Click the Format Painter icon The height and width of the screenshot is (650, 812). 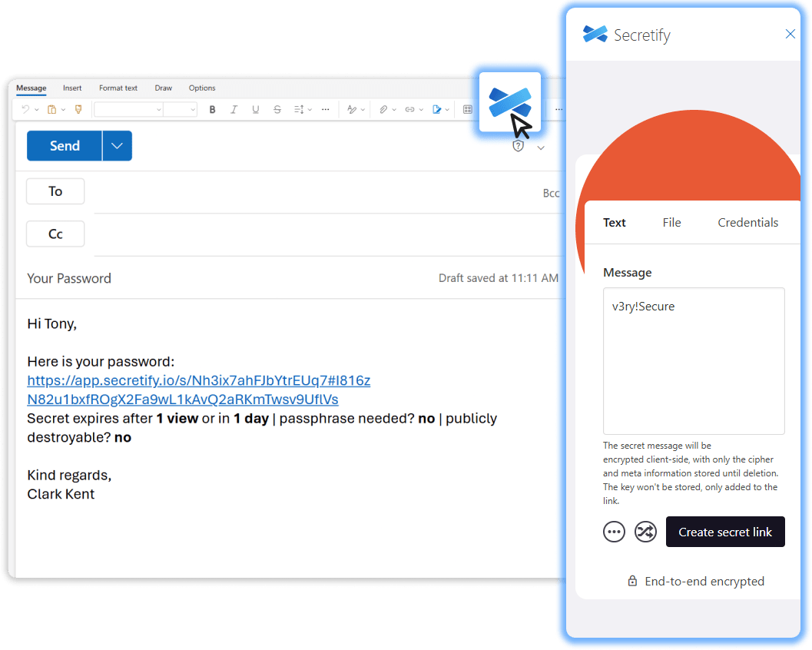(78, 110)
